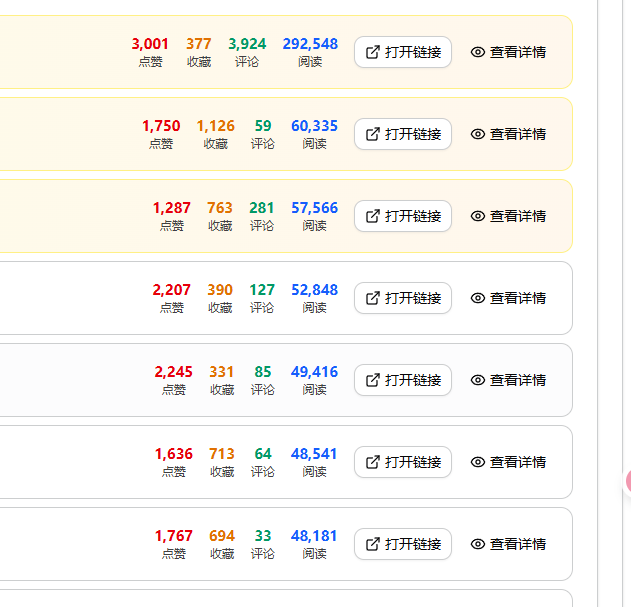Screen dimensions: 631x607
Task: Click eye icon in the 60,335 reads row
Action: (x=478, y=134)
